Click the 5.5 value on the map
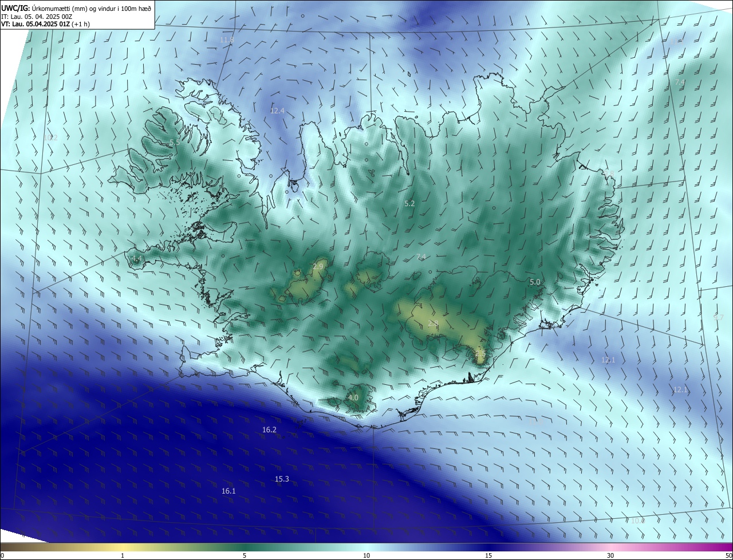 click(x=175, y=142)
